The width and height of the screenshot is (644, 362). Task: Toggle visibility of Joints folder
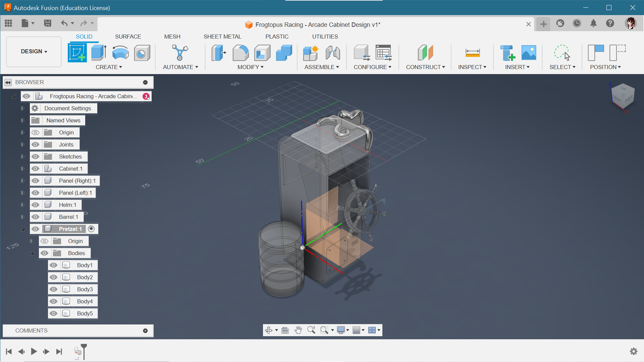click(36, 144)
